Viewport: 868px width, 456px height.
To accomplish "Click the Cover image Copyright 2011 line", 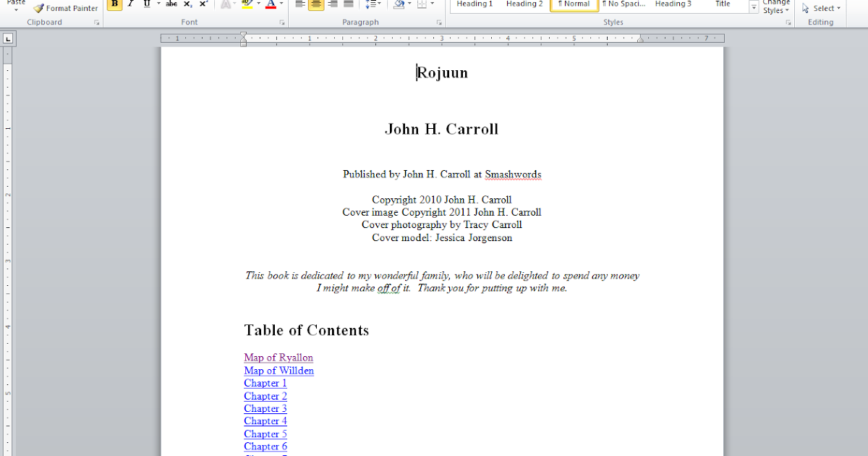I will click(x=442, y=212).
